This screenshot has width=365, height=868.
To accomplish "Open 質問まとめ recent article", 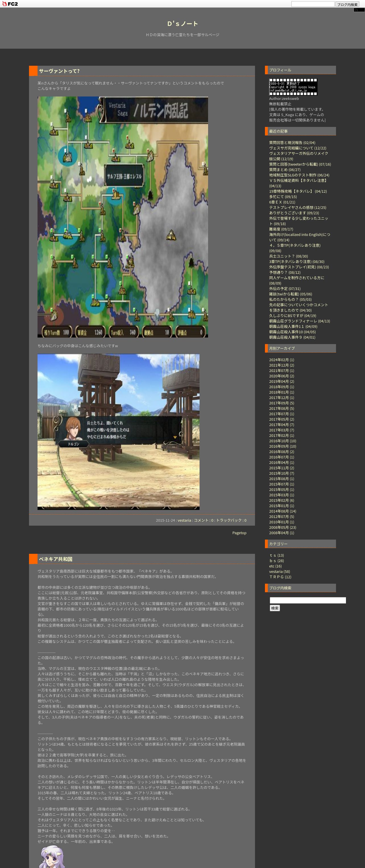I will [x=285, y=170].
